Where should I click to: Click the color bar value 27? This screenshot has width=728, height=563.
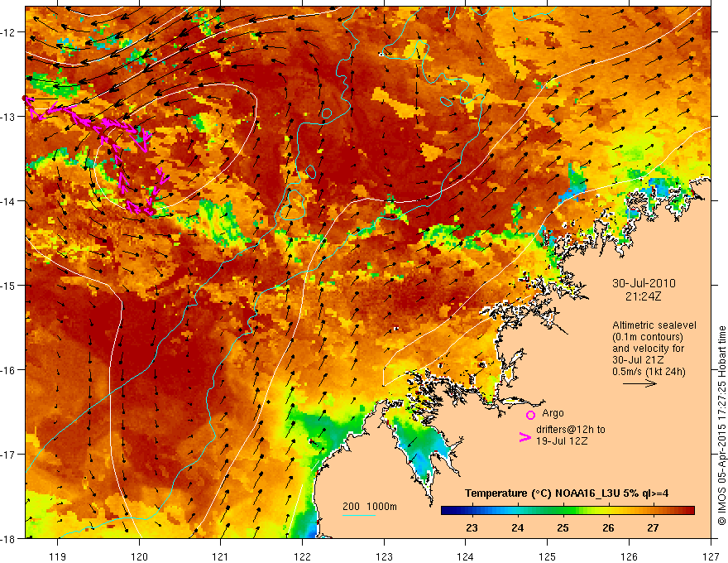pyautogui.click(x=654, y=528)
